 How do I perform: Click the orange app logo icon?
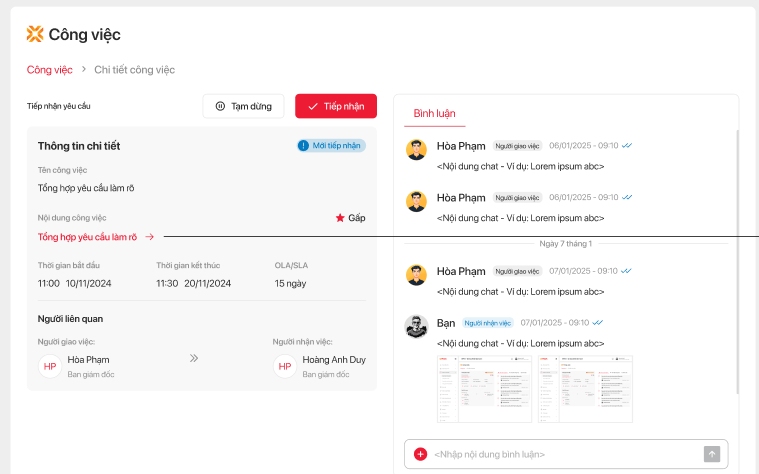pos(35,34)
